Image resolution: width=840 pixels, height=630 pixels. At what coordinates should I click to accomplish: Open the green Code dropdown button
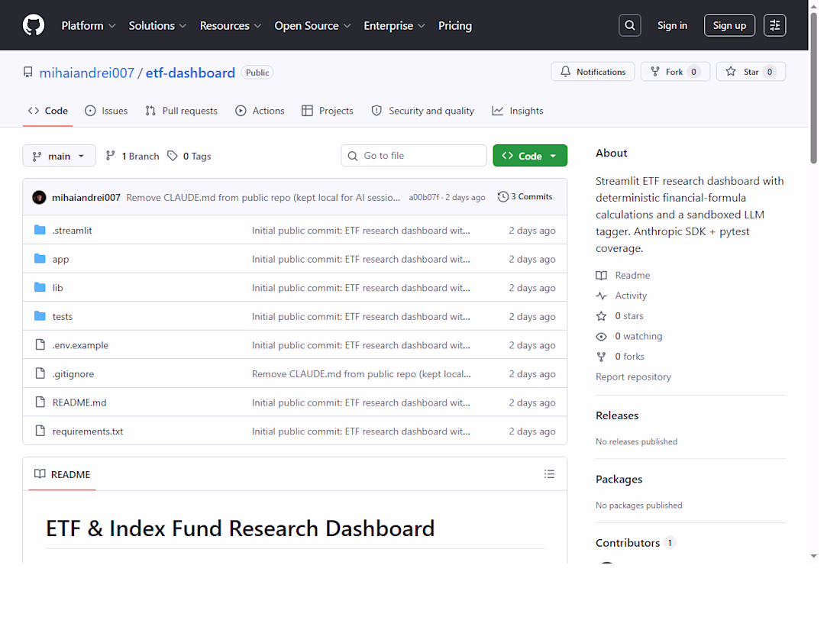[530, 156]
